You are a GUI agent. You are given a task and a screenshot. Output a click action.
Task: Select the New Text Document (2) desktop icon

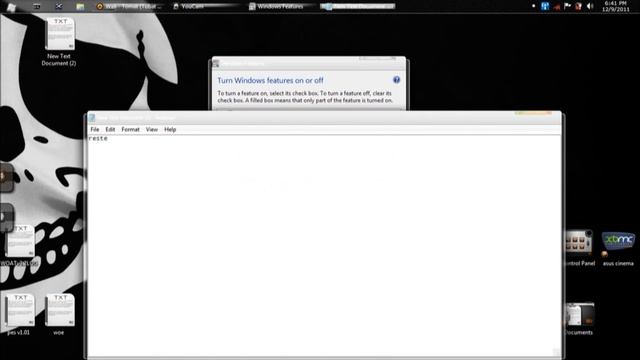pos(59,42)
